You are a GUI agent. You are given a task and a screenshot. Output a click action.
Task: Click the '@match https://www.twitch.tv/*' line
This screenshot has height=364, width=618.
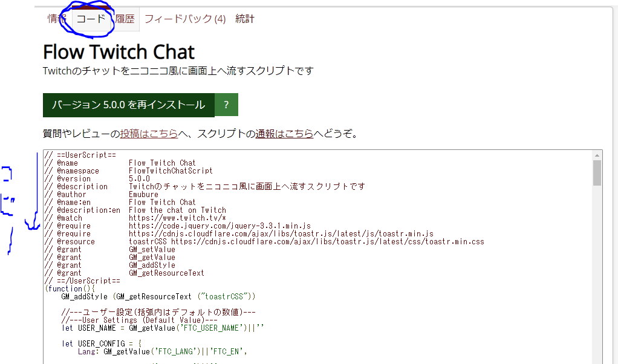(135, 218)
